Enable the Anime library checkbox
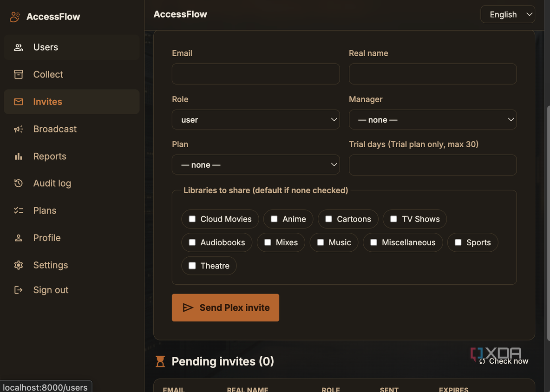The height and width of the screenshot is (392, 550). point(274,219)
